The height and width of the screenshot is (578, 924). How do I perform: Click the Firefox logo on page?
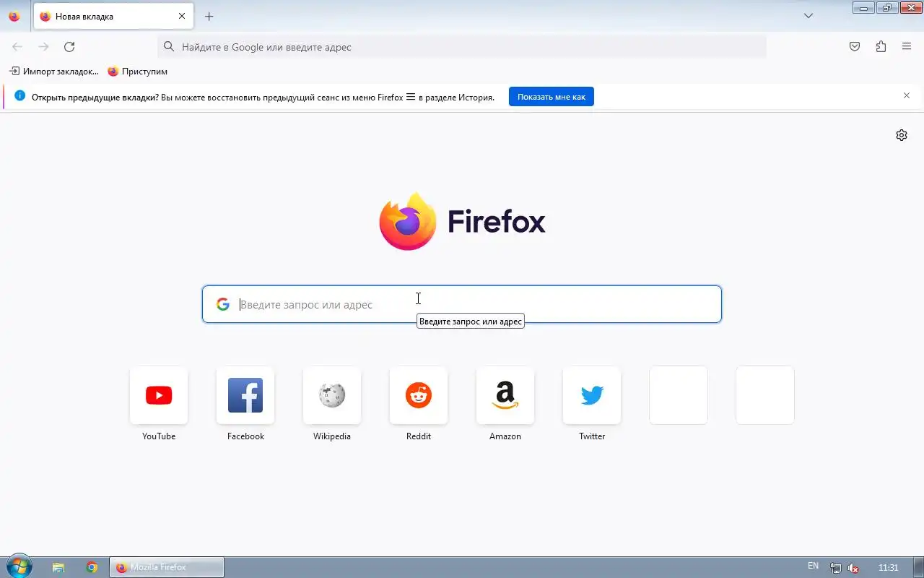[462, 221]
